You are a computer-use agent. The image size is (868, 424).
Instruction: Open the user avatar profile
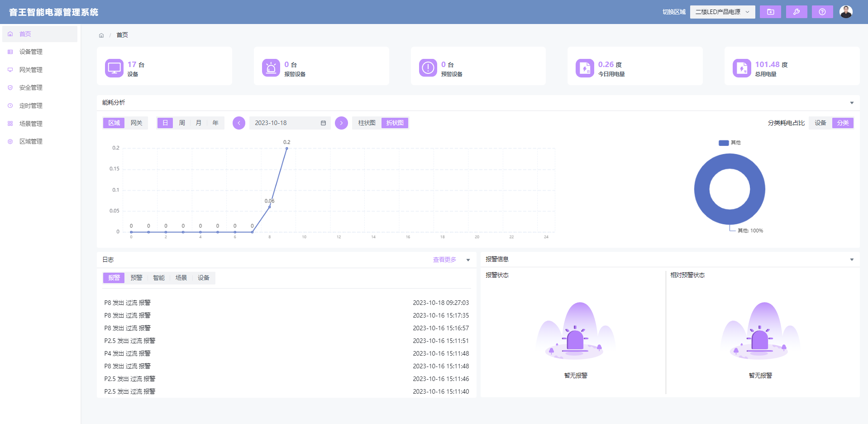(845, 12)
